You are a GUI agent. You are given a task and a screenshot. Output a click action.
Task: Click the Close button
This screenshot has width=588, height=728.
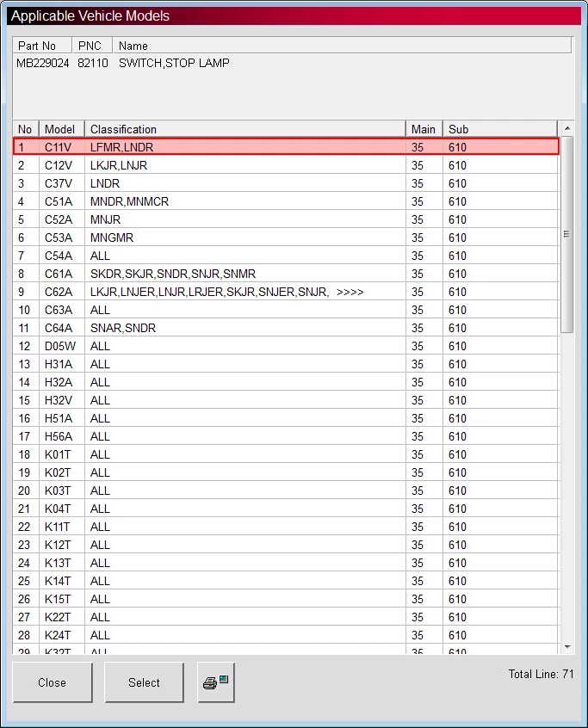pyautogui.click(x=52, y=682)
